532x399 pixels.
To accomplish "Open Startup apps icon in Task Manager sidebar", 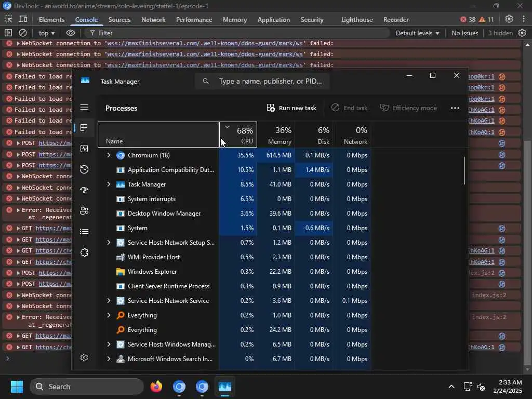I will click(84, 190).
